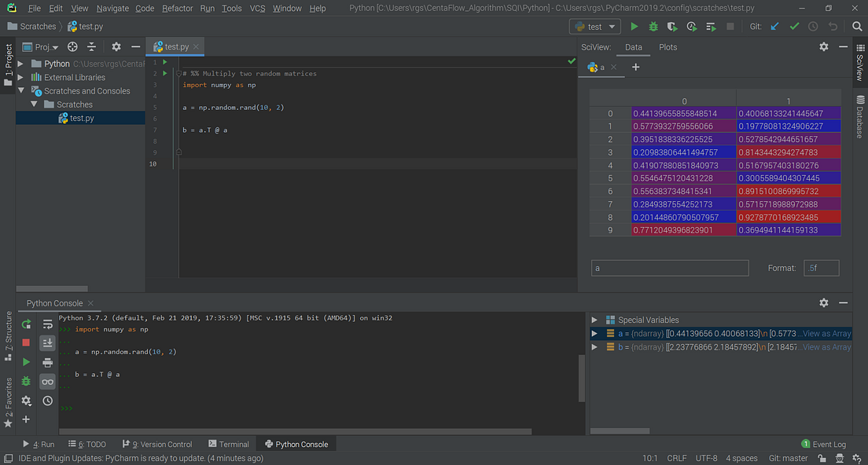Update project via the blue Git arrow icon
This screenshot has height=465, width=868.
(x=774, y=26)
